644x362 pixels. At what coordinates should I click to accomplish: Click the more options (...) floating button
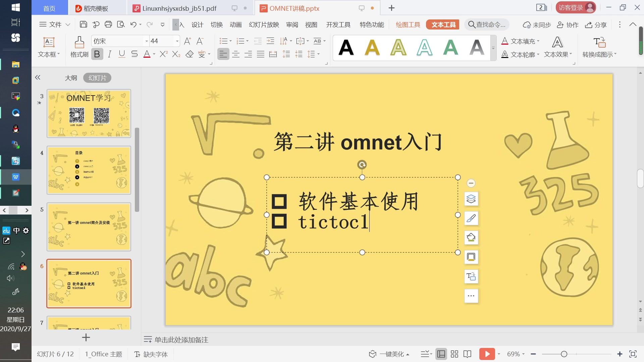(471, 296)
